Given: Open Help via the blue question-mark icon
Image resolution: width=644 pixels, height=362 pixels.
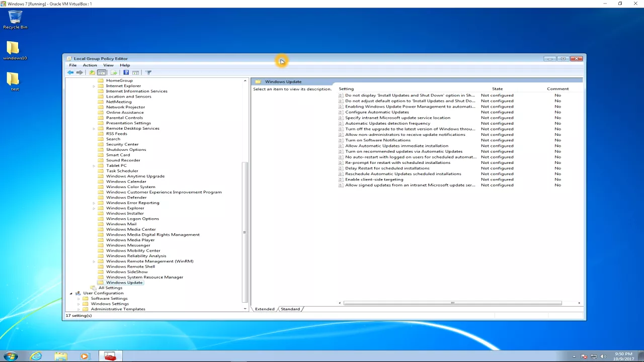Looking at the screenshot, I should tap(126, 72).
